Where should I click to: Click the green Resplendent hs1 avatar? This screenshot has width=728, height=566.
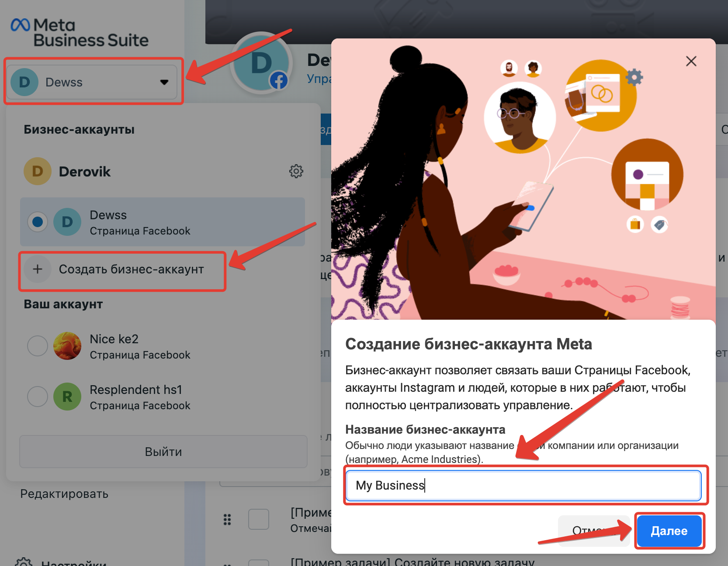(67, 397)
